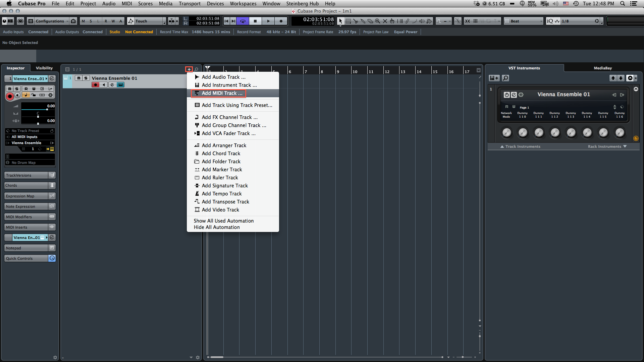This screenshot has width=644, height=362.
Task: Activate the Eraser tool
Action: click(370, 21)
